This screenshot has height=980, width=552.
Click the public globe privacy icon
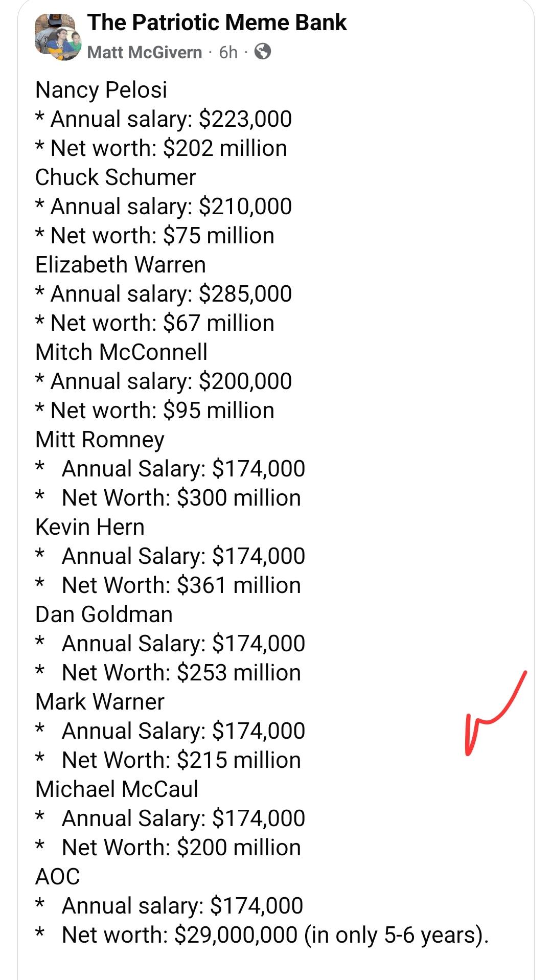(x=262, y=52)
